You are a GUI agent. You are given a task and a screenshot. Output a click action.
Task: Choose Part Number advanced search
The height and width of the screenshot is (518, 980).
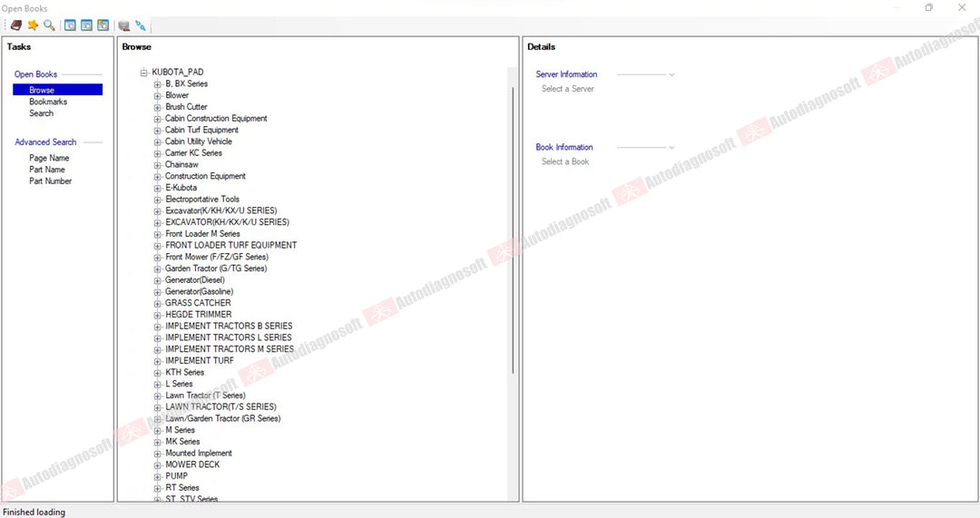[x=51, y=181]
